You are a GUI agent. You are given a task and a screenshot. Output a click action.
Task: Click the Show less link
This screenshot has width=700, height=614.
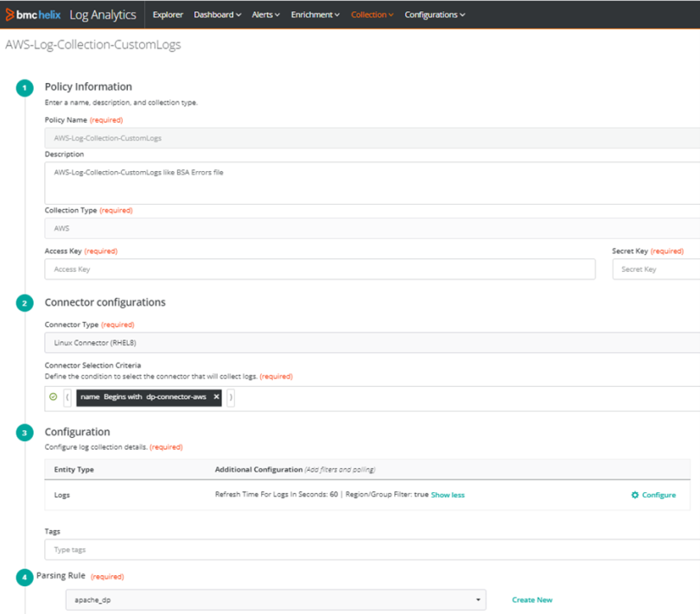[448, 495]
